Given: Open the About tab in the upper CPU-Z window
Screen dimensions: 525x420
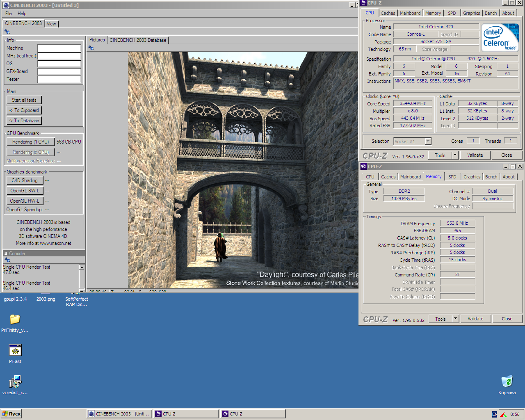Looking at the screenshot, I should click(x=509, y=13).
